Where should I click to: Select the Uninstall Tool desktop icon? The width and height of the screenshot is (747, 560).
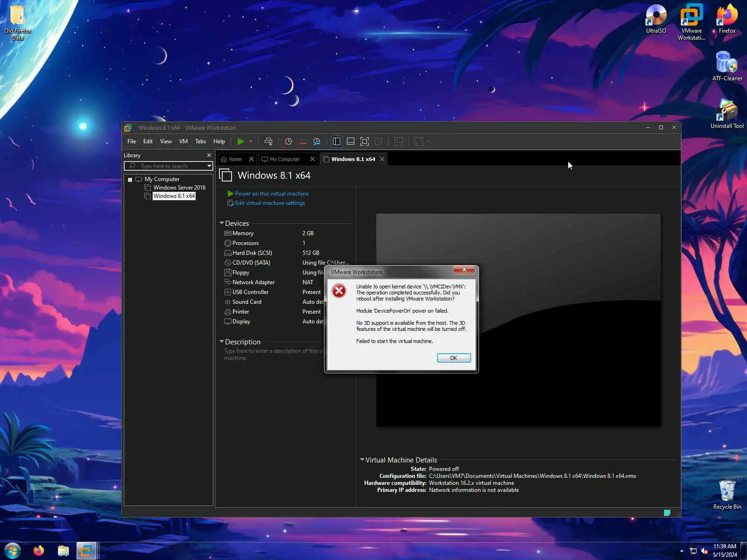(x=727, y=114)
